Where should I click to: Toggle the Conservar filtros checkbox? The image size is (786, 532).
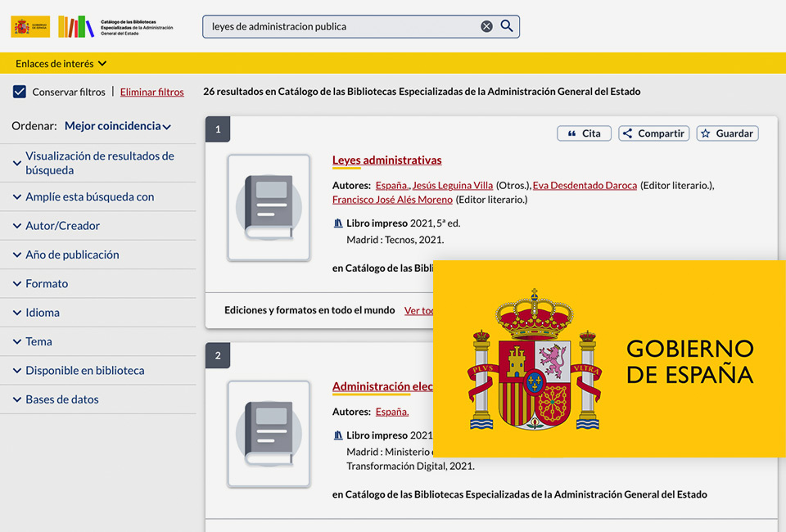point(20,92)
